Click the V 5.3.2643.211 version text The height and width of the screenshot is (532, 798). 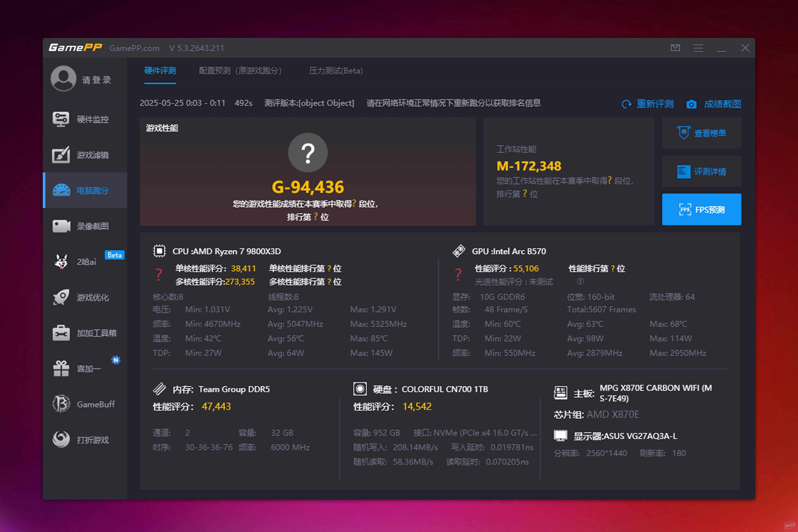pyautogui.click(x=197, y=48)
